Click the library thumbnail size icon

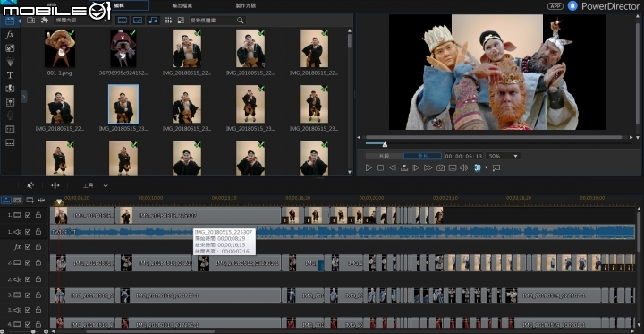click(x=181, y=21)
